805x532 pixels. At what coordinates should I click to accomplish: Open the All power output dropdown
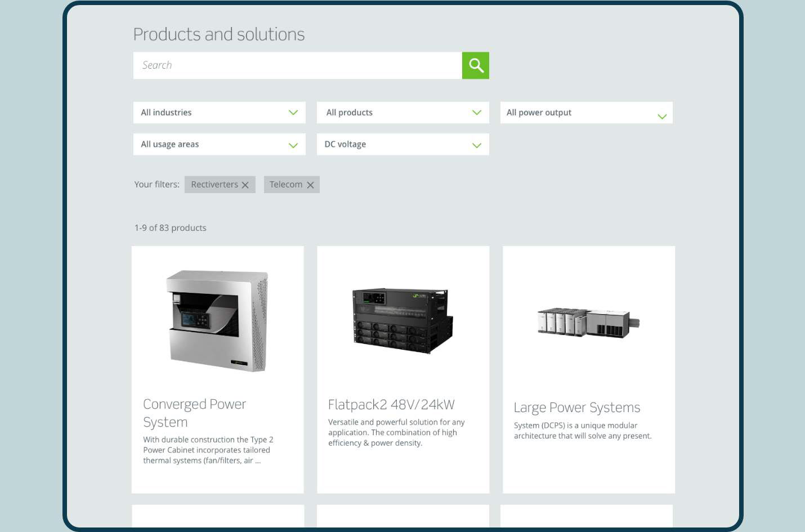587,113
